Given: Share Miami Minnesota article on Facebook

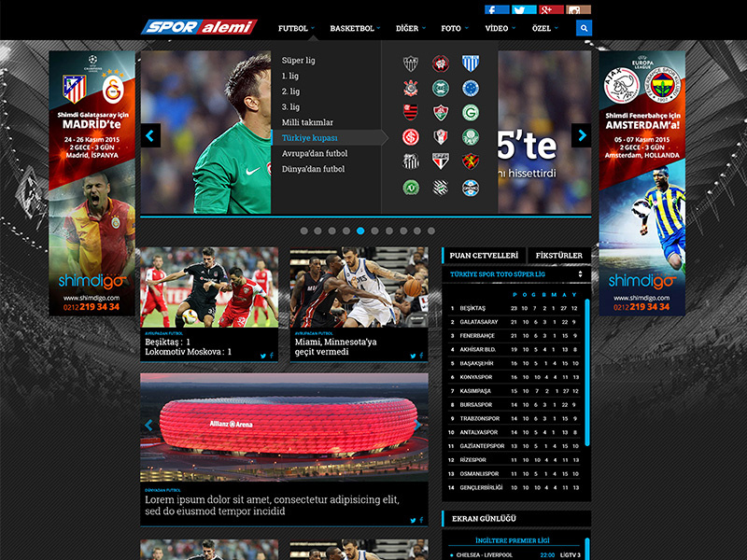Looking at the screenshot, I should 421,356.
